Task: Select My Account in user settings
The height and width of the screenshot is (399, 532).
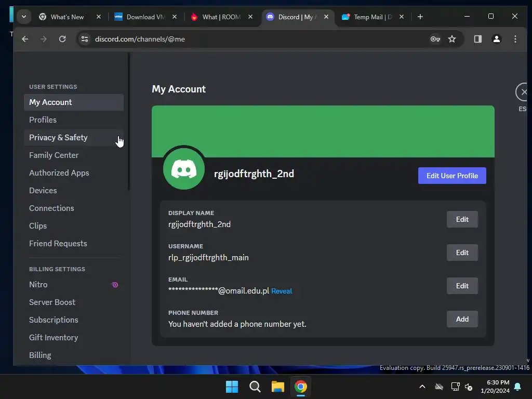Action: [74, 102]
